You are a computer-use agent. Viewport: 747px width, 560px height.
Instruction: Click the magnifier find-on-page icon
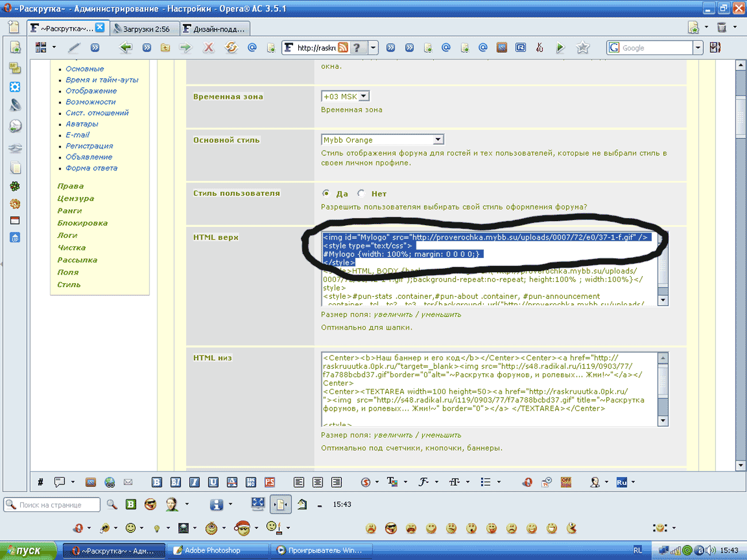[x=111, y=504]
